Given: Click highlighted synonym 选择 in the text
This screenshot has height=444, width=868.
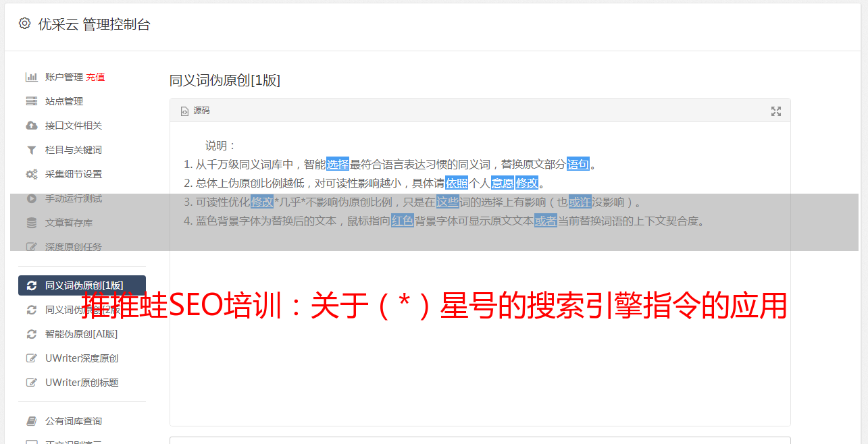Looking at the screenshot, I should pyautogui.click(x=338, y=164).
